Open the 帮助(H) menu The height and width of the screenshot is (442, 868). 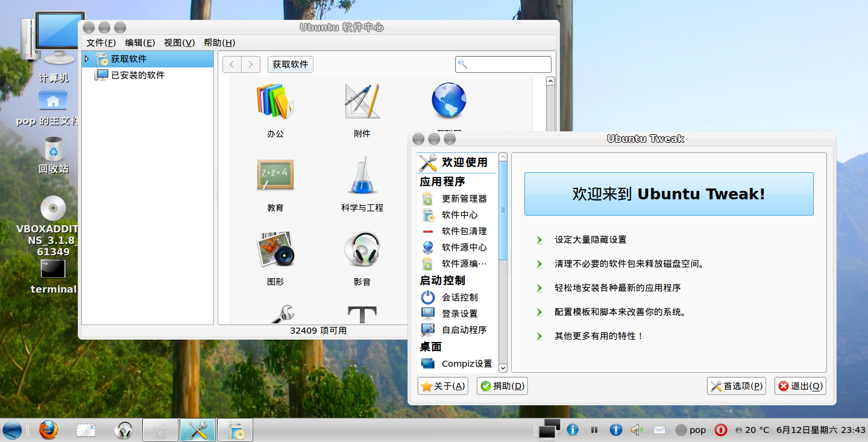219,43
